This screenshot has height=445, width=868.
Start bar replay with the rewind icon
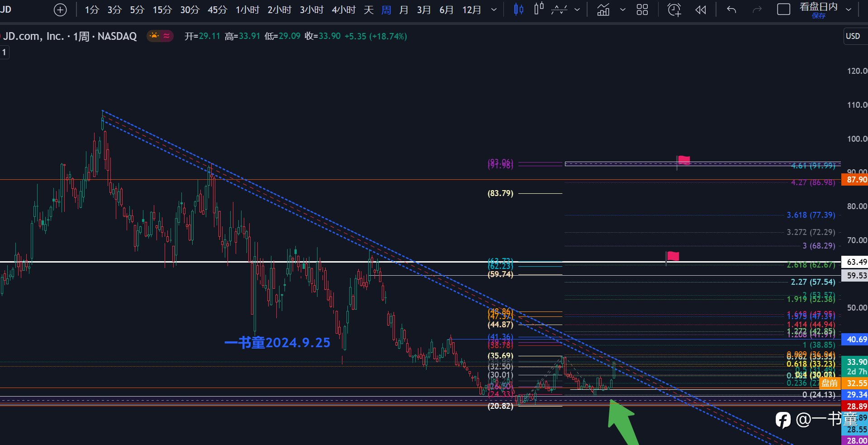point(701,10)
